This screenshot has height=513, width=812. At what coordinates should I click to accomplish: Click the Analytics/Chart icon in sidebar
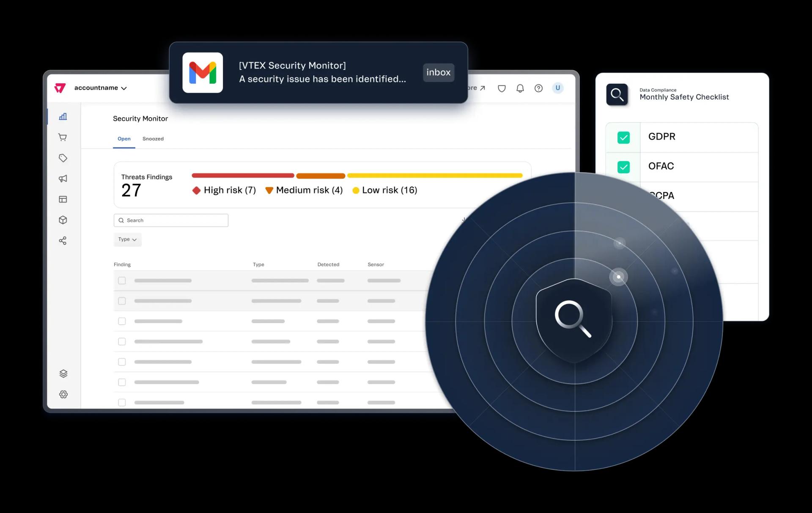click(x=63, y=116)
